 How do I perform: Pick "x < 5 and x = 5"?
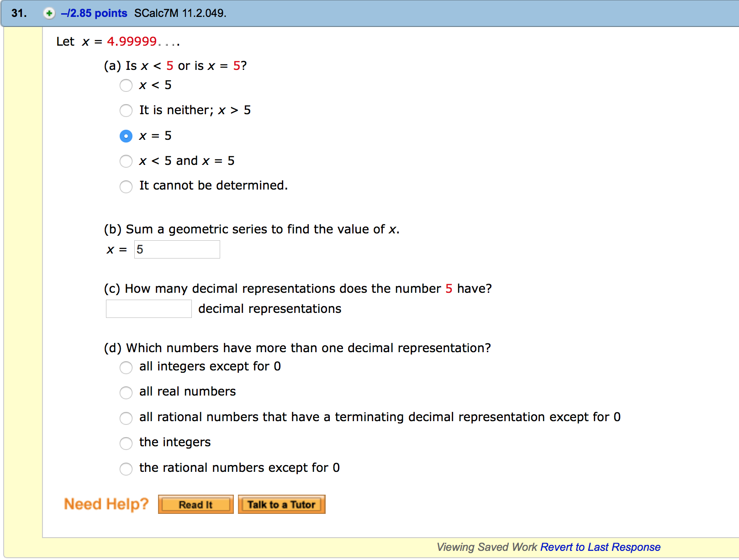coord(126,161)
